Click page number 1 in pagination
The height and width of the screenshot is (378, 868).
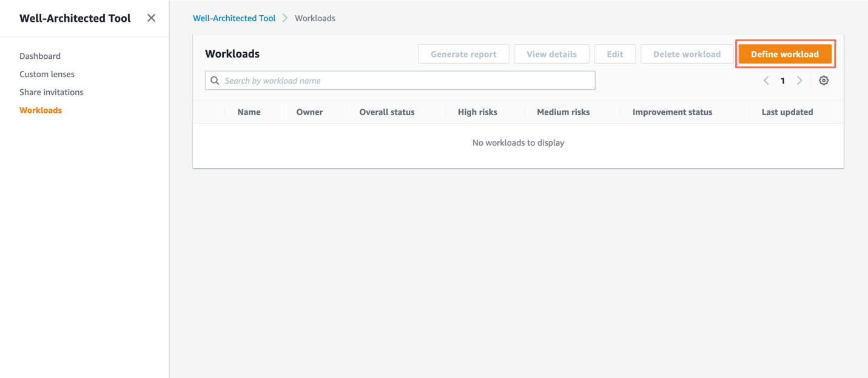782,81
